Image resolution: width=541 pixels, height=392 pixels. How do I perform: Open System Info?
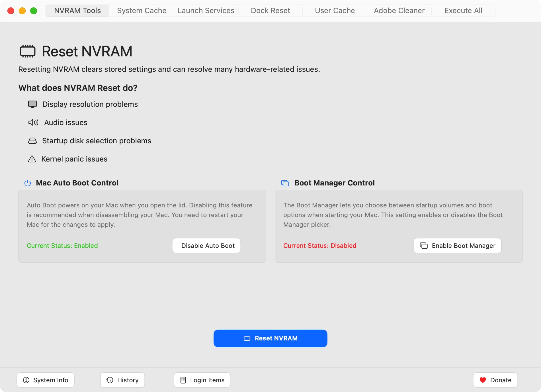[x=46, y=380]
